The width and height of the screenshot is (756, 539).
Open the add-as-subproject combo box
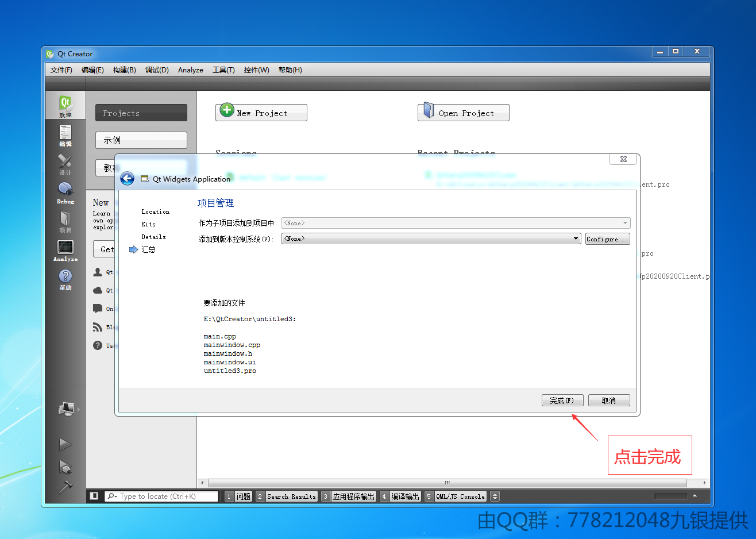[456, 223]
